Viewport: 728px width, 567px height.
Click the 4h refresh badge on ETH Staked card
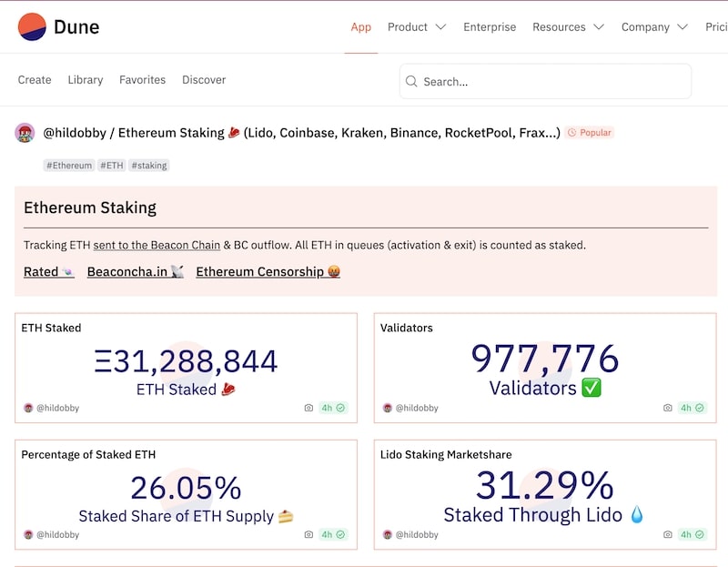333,408
